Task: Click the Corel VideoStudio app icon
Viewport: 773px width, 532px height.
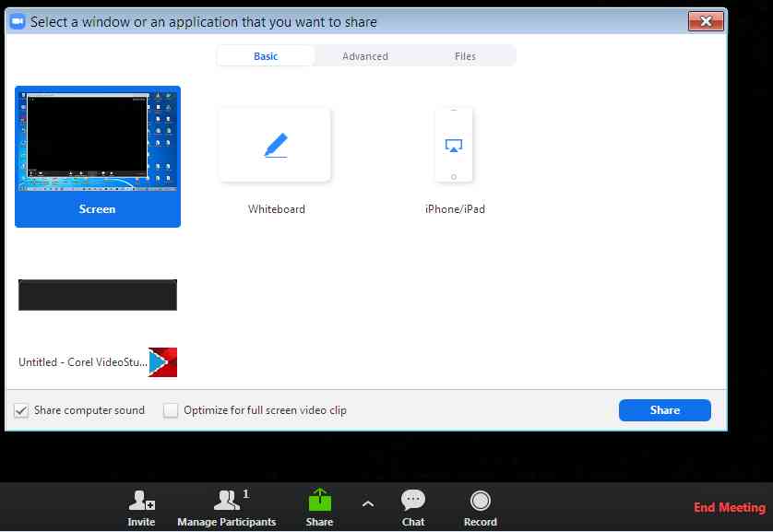Action: point(162,362)
